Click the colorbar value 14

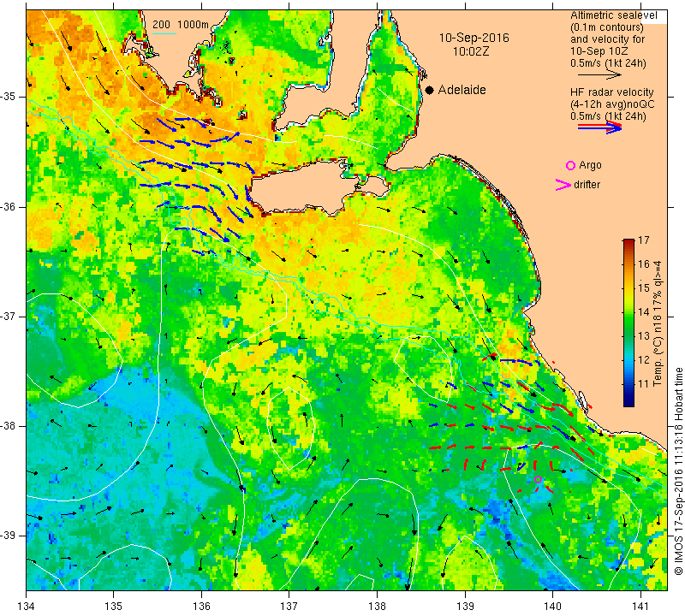click(644, 312)
